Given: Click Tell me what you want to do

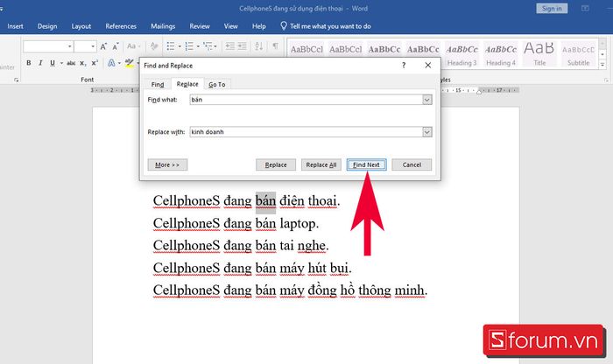Looking at the screenshot, I should pos(330,26).
